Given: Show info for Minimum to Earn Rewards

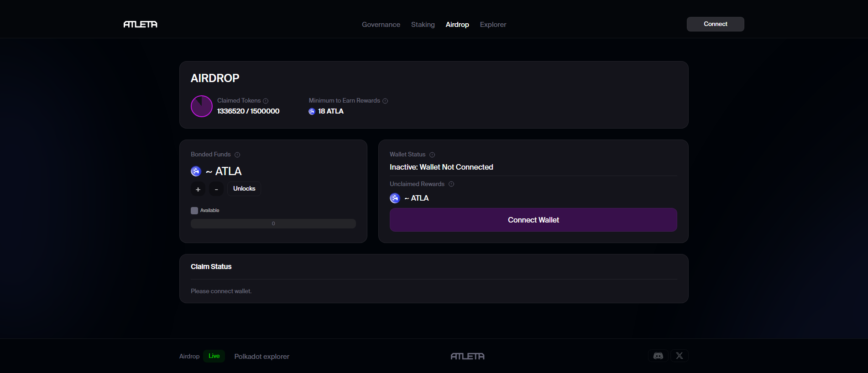Looking at the screenshot, I should pos(385,101).
